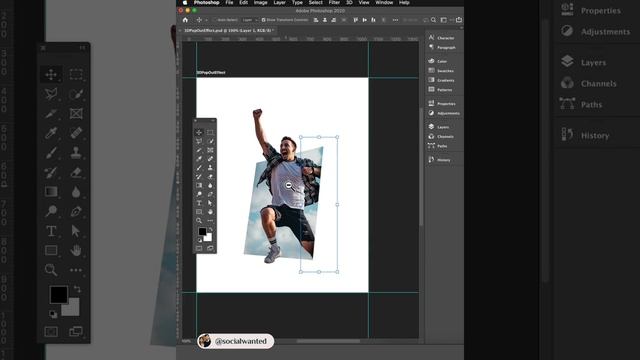Open the Search magnifier in options bar
The height and width of the screenshot is (360, 640).
point(433,20)
